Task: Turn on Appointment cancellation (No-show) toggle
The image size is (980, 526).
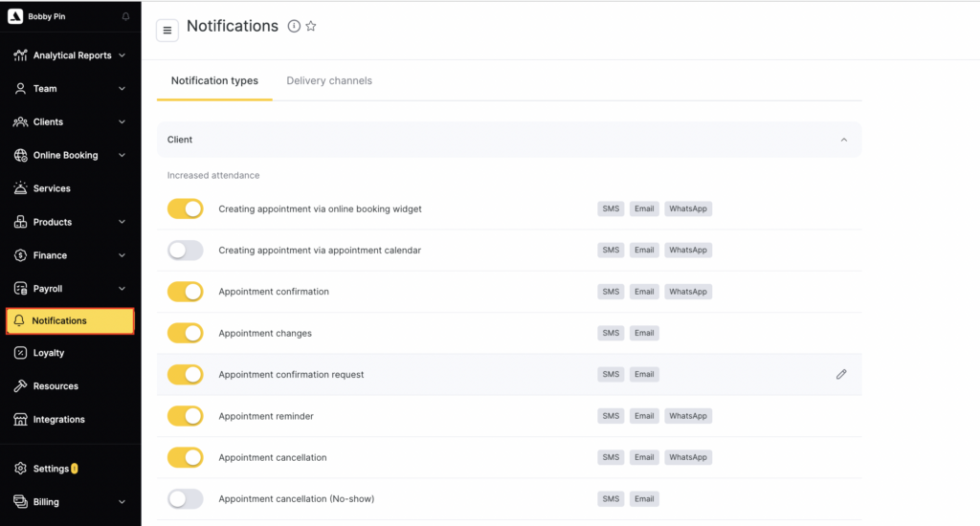Action: pos(186,499)
